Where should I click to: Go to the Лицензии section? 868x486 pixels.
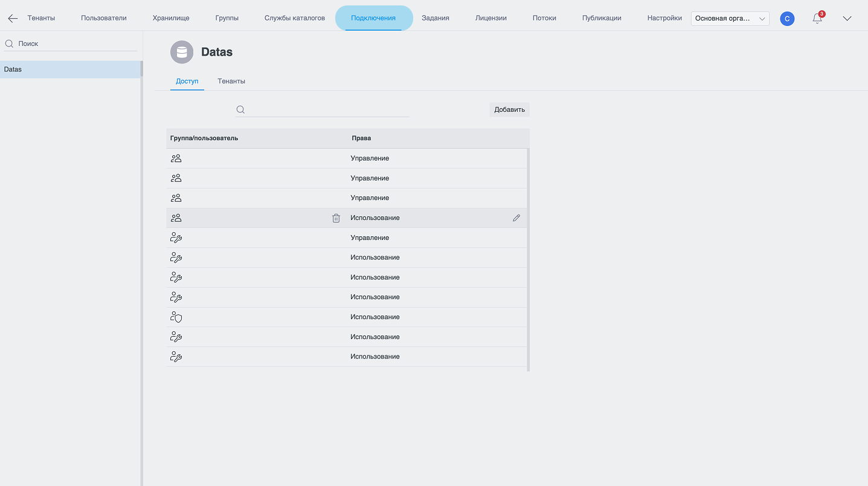tap(490, 18)
